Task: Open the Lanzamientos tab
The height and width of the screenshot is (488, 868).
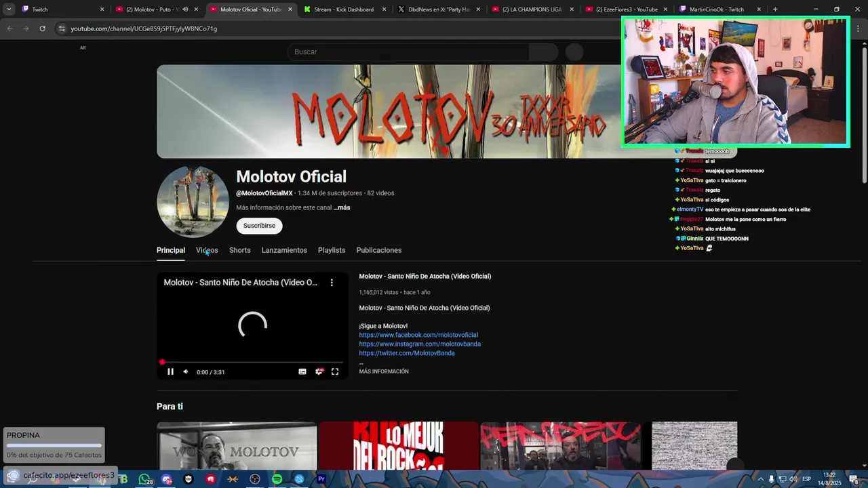Action: point(284,250)
